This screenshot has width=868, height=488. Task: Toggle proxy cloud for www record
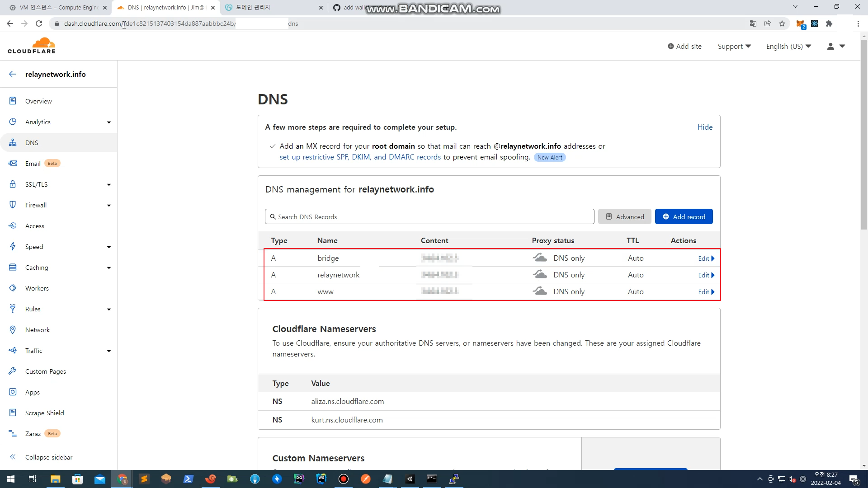click(540, 291)
